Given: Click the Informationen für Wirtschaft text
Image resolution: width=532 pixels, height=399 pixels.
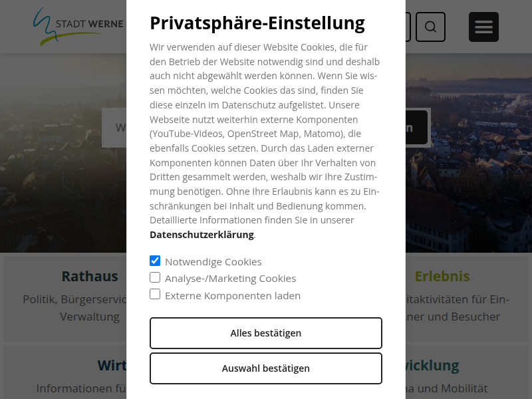Looking at the screenshot, I should pos(86,388).
